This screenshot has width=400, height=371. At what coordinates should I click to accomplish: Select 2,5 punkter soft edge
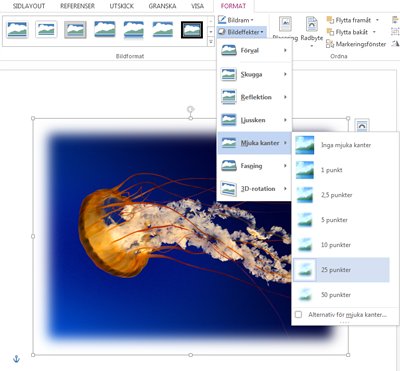[x=341, y=195]
